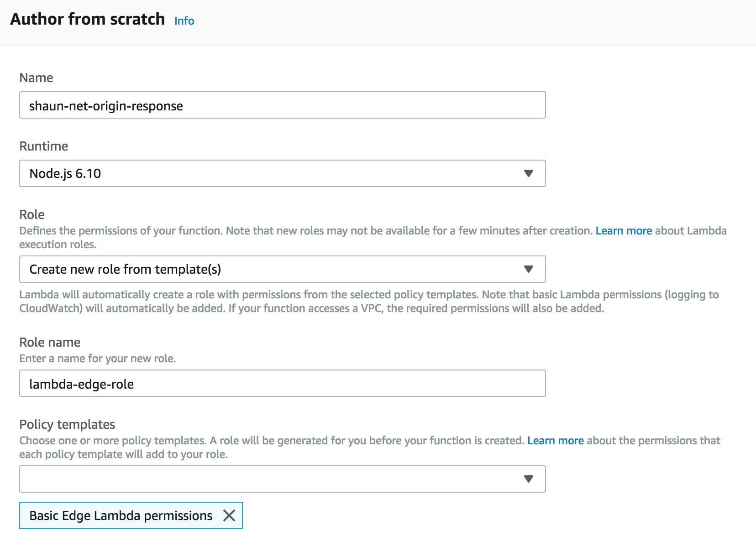
Task: Focus the lambda-edge-role Role name field
Action: tap(282, 384)
